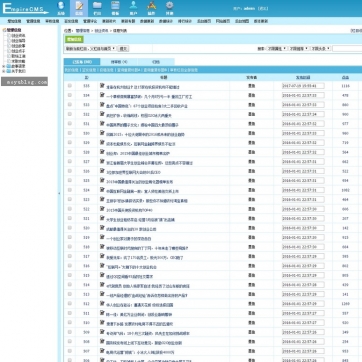Screen dimensions: 362x362
Task: Expand the second-to-last folder node in left tree
Action: point(4,66)
